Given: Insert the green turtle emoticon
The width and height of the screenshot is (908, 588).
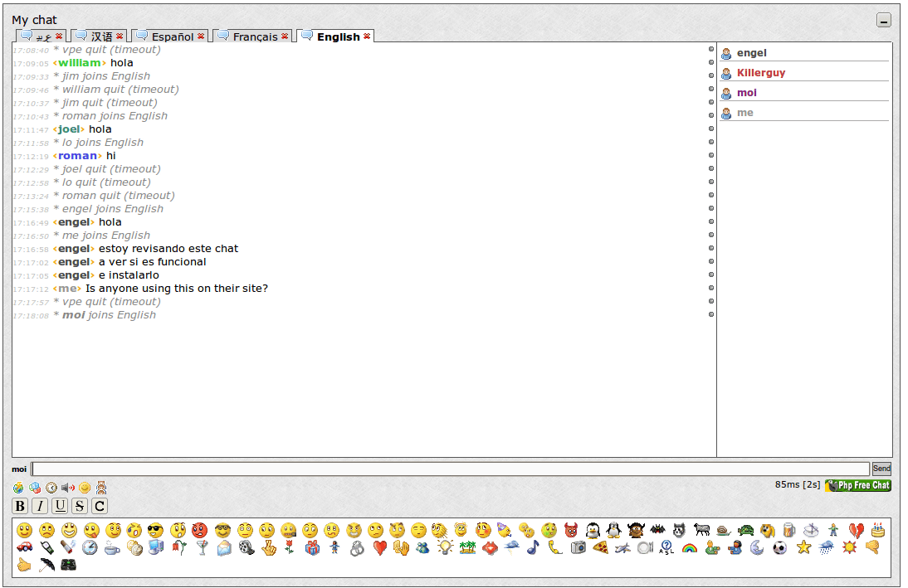Looking at the screenshot, I should click(x=746, y=530).
